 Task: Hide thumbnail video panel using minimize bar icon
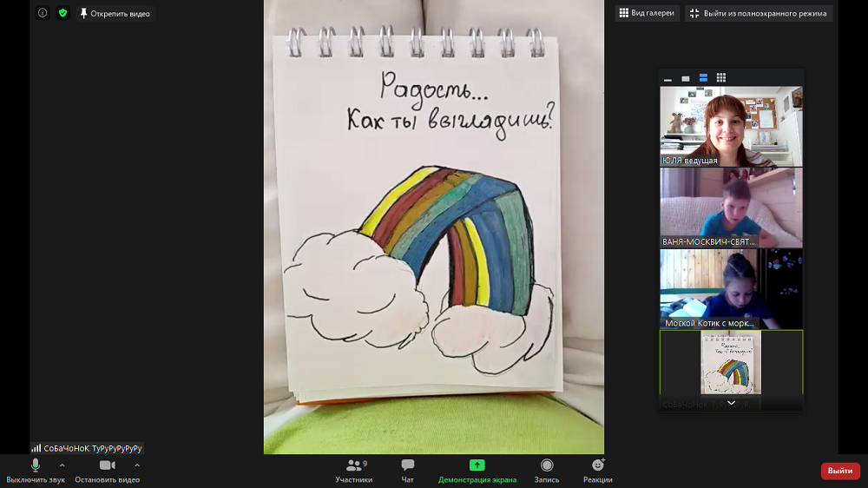tap(667, 78)
